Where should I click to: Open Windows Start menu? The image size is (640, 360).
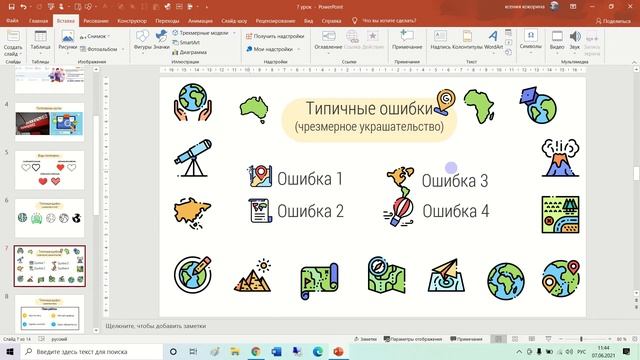point(10,351)
